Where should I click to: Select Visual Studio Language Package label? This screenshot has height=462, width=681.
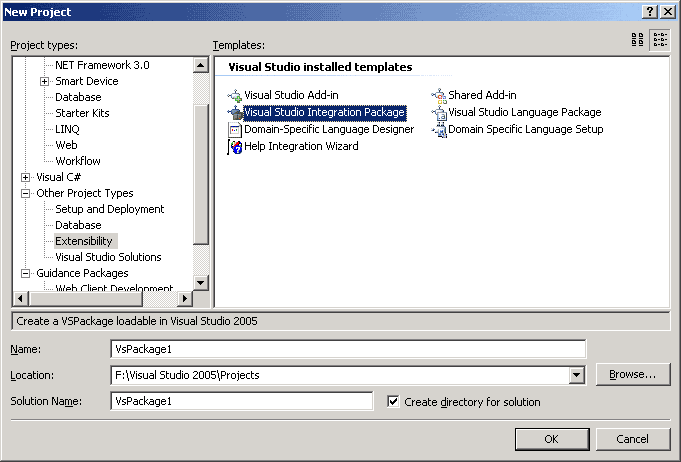pos(525,112)
